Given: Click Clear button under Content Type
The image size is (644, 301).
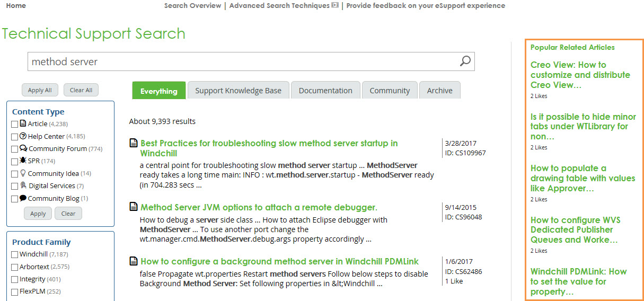Looking at the screenshot, I should (68, 214).
